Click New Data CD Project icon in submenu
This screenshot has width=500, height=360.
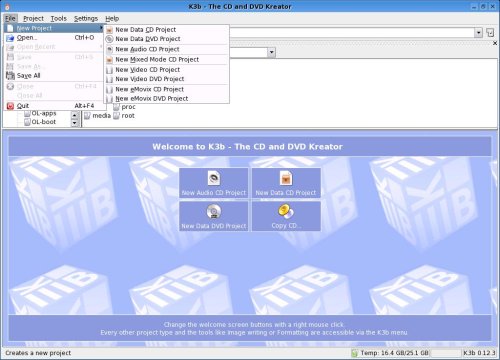pyautogui.click(x=109, y=30)
